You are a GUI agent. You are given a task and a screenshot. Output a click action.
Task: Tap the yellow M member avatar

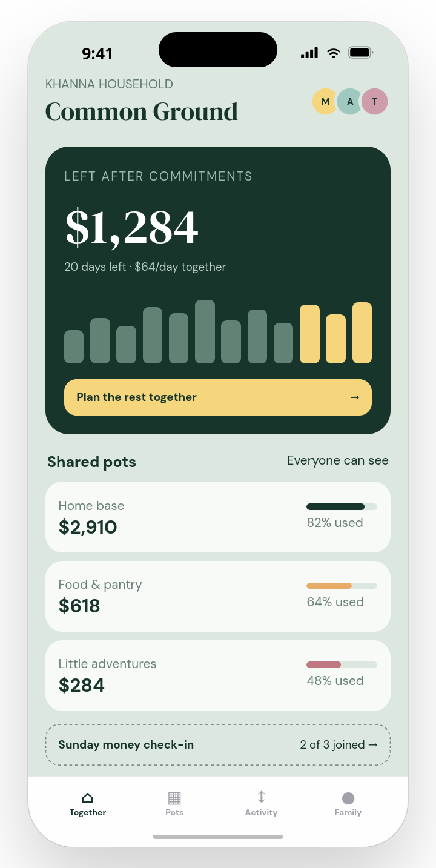(x=325, y=102)
